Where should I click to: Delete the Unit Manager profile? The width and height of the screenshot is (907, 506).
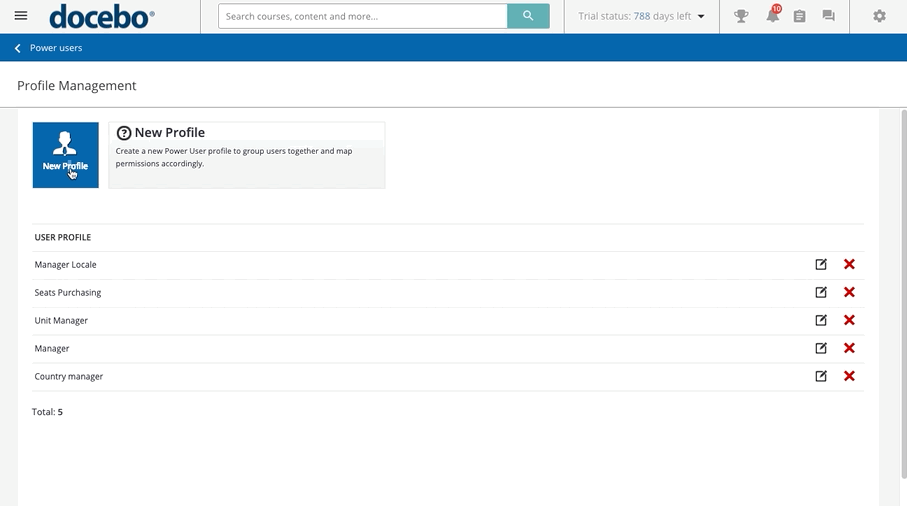[x=849, y=320]
